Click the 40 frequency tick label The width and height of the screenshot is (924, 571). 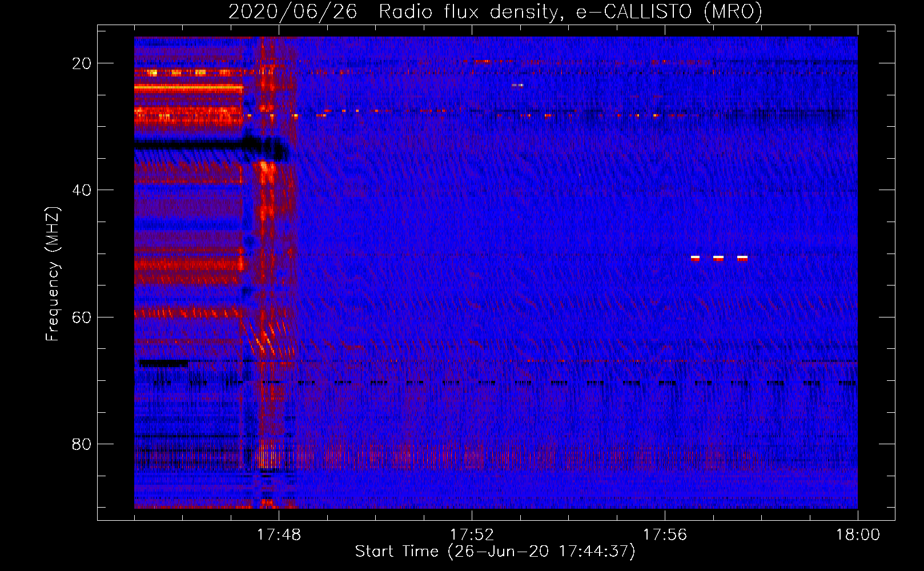(x=82, y=190)
